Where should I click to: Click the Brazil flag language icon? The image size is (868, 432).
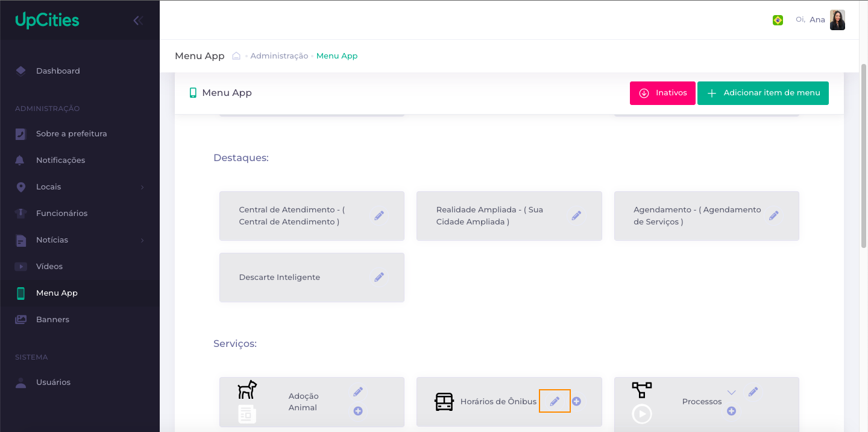pyautogui.click(x=778, y=21)
